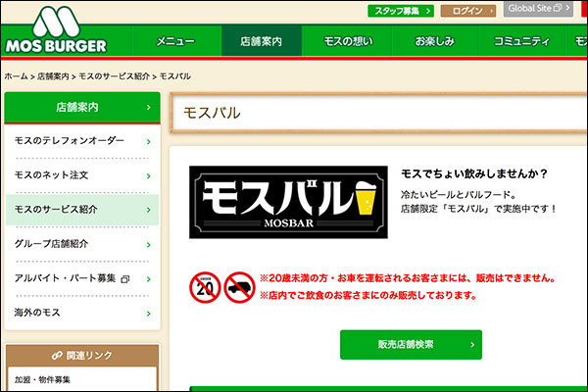This screenshot has height=392, width=588.
Task: Click 店舗案内 in the breadcrumb
Action: tap(53, 76)
